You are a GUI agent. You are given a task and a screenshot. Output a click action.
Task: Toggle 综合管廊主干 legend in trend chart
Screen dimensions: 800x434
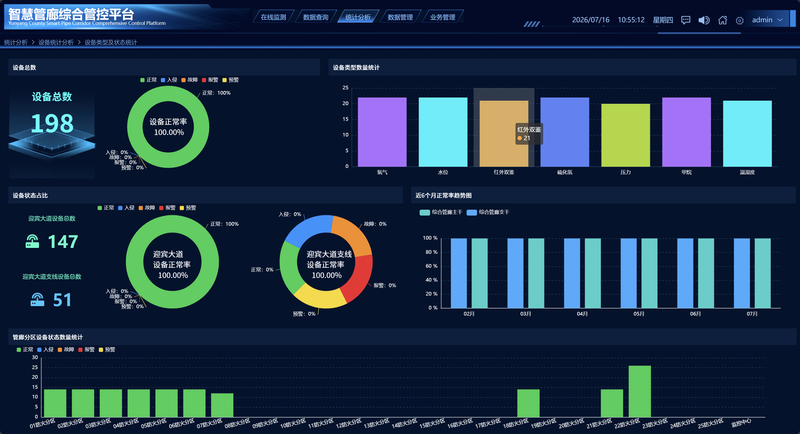point(441,212)
